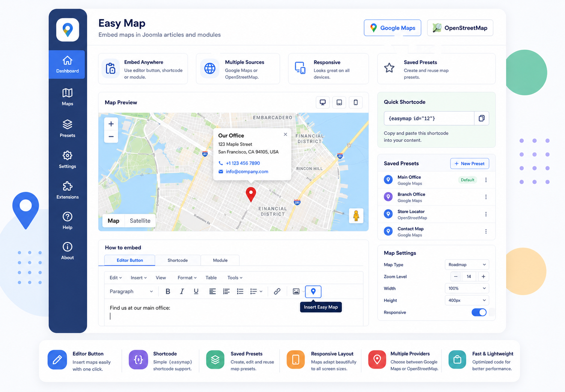The image size is (565, 392).
Task: Click the bulleted list icon in editor
Action: (240, 291)
